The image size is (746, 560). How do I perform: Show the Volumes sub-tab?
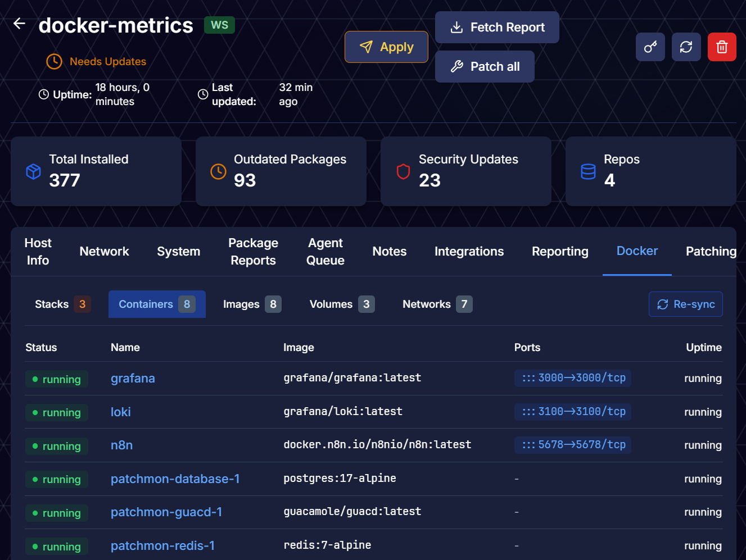342,304
